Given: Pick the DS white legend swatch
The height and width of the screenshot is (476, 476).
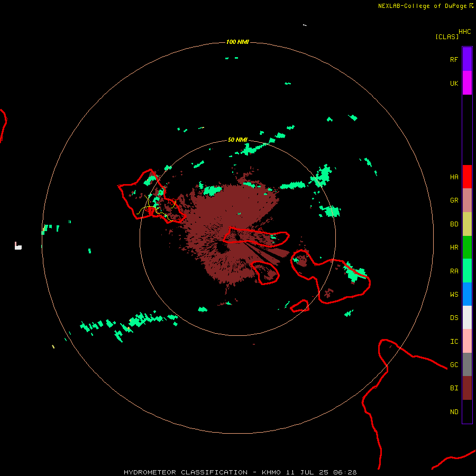Looking at the screenshot, I should [467, 317].
